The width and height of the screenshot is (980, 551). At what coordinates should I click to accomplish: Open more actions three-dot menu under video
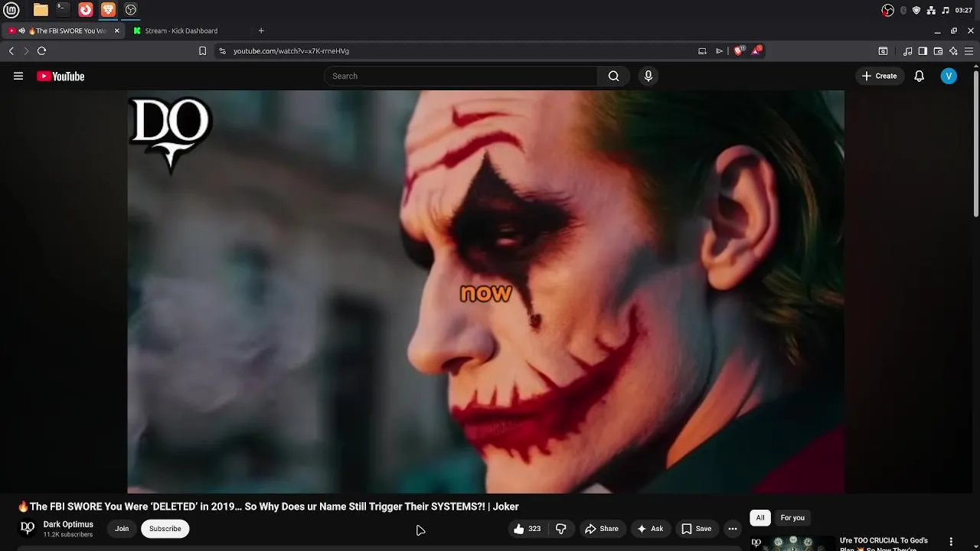click(733, 529)
